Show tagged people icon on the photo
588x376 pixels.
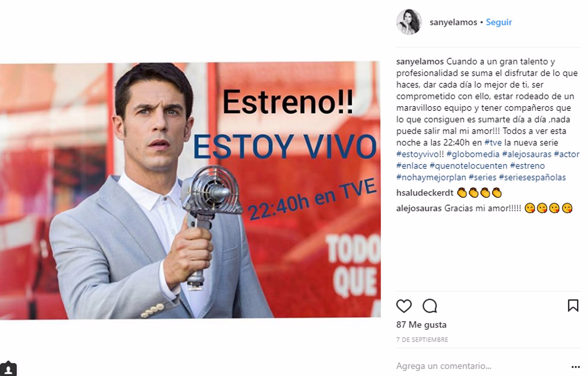[x=8, y=369]
